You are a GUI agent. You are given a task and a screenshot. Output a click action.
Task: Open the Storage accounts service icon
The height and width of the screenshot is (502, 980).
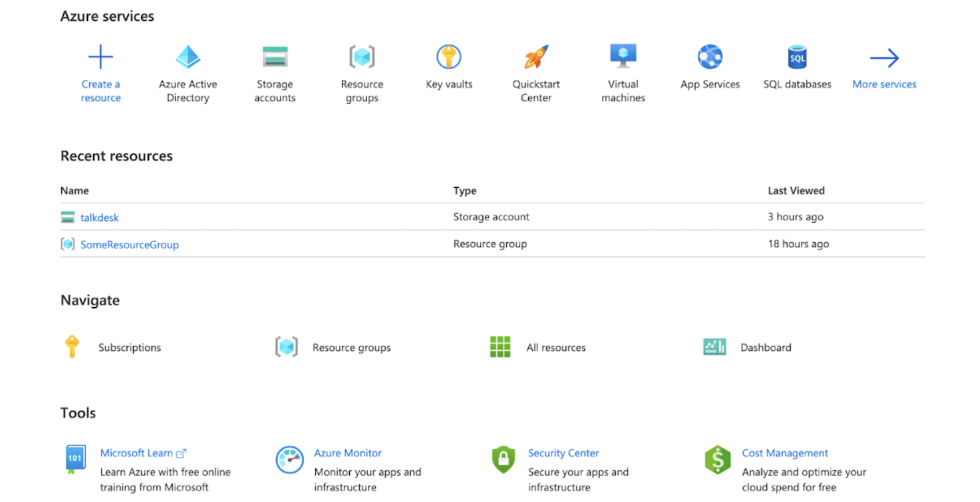point(275,57)
